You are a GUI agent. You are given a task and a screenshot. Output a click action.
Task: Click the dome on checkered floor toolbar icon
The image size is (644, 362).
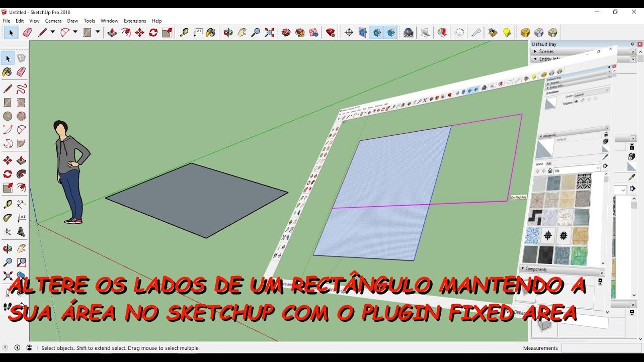[409, 33]
